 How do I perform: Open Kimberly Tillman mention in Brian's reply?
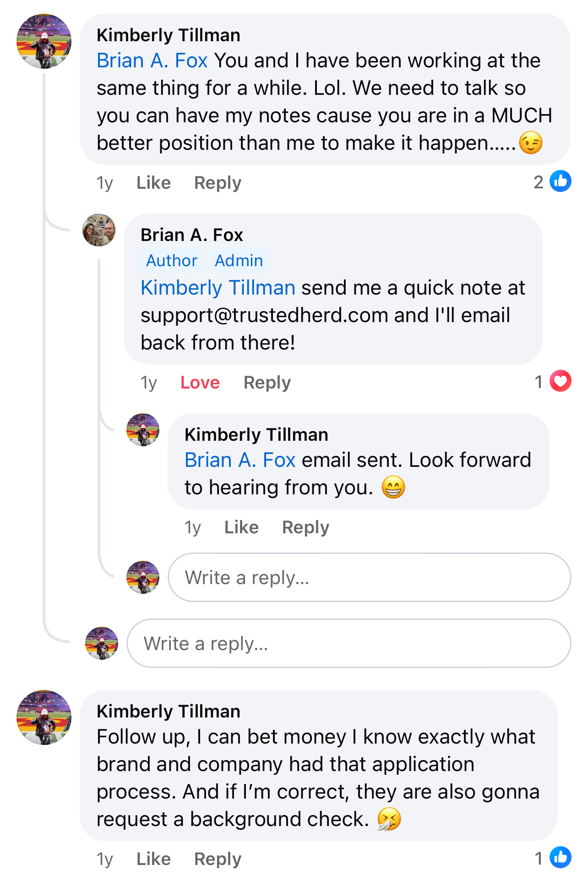point(218,288)
